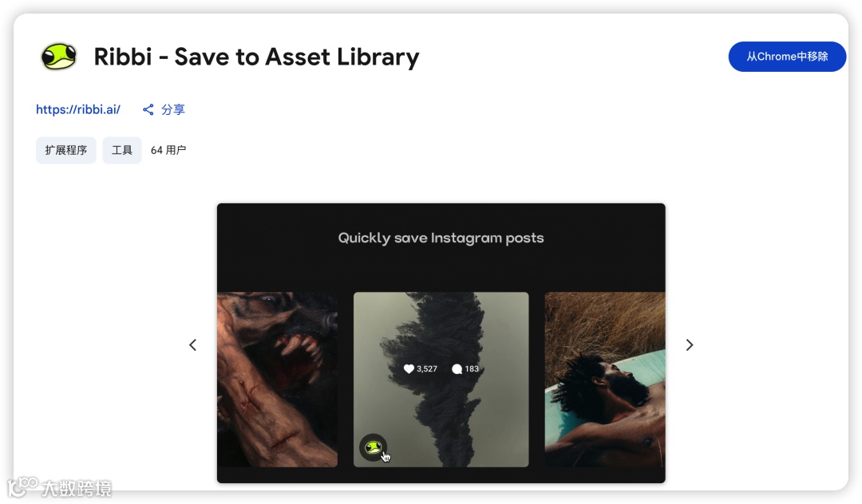This screenshot has width=862, height=504.
Task: Click the heart likes icon showing 3,527
Action: (409, 369)
